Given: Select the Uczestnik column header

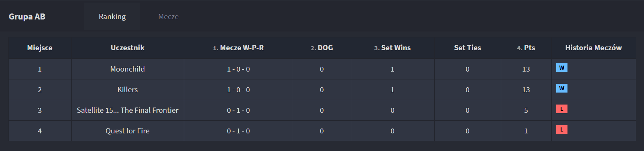Looking at the screenshot, I should click(128, 48).
